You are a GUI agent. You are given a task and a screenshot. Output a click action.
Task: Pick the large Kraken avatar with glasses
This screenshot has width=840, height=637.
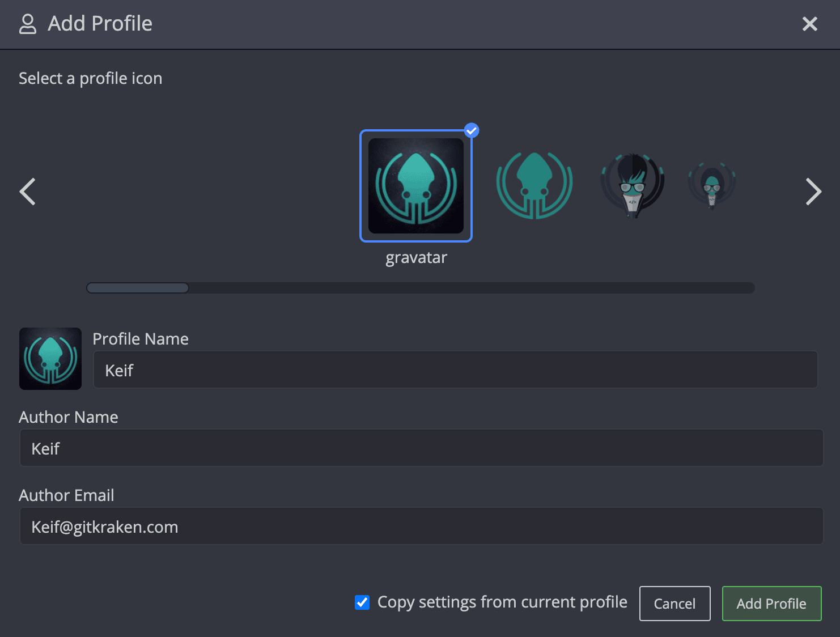coord(633,185)
